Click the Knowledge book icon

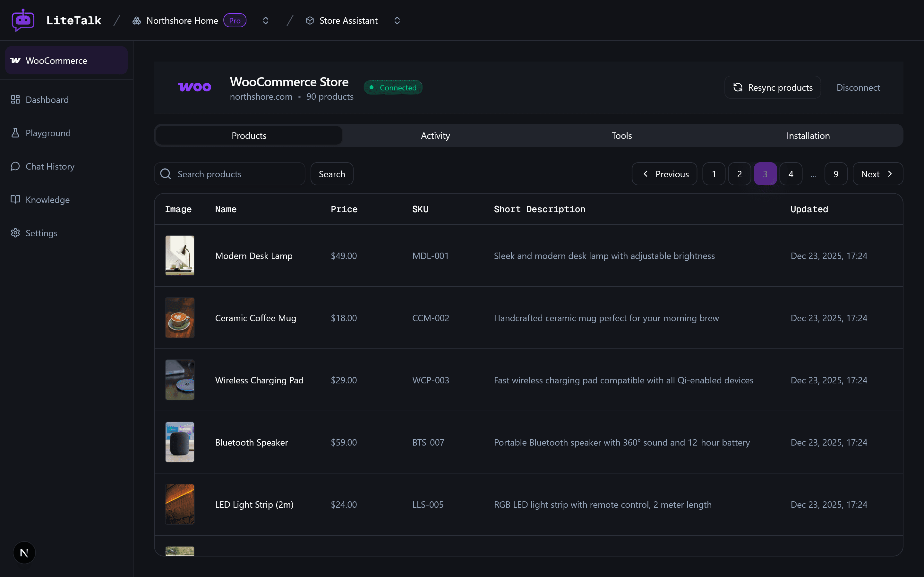15,199
